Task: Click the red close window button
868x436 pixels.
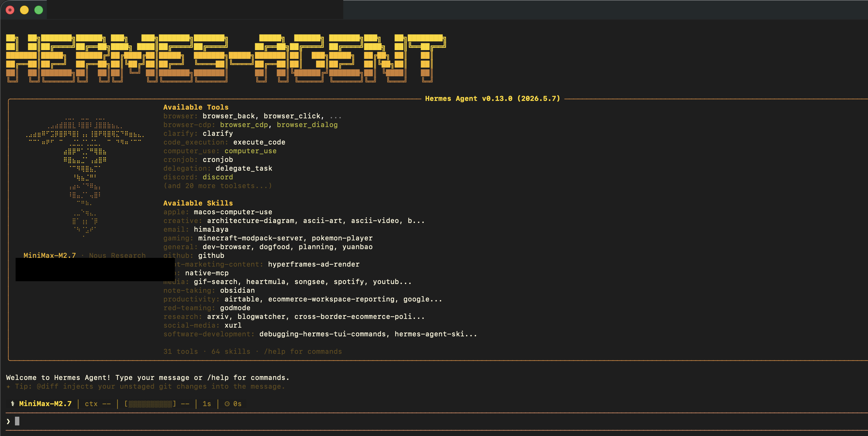Action: [10, 10]
